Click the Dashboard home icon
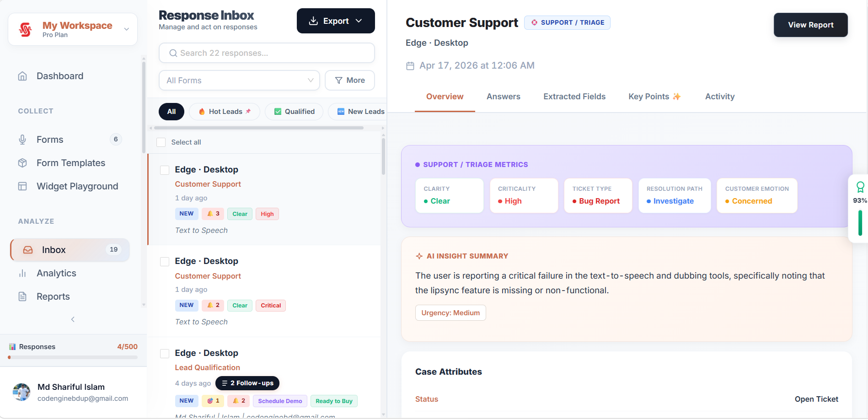The image size is (868, 420). click(x=22, y=76)
